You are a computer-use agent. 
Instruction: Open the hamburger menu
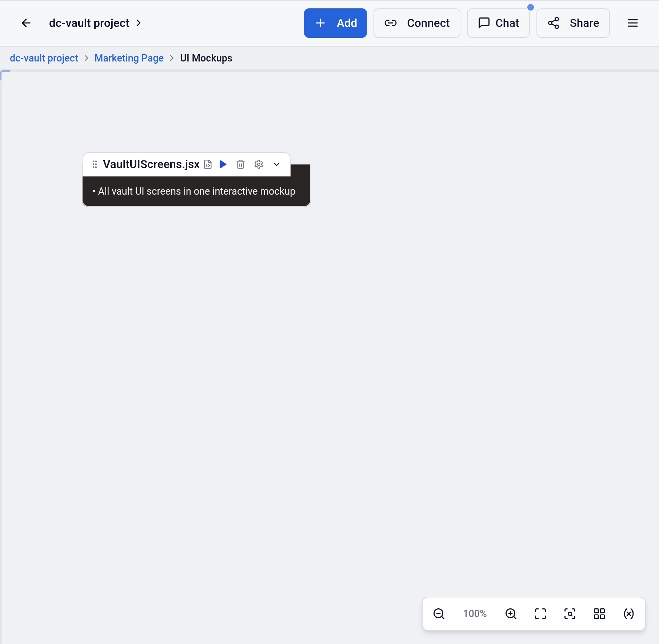pos(633,23)
